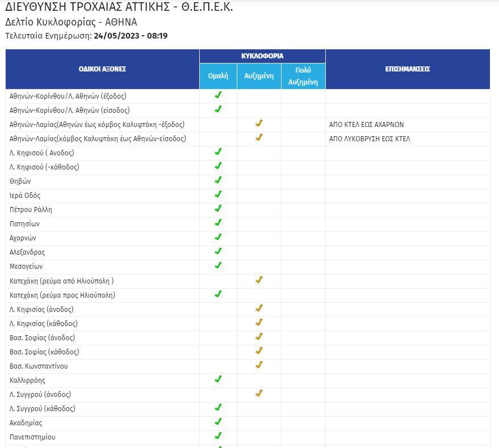This screenshot has width=499, height=448.
Task: Select the Πολύ Αυξημένη column header
Action: click(303, 76)
